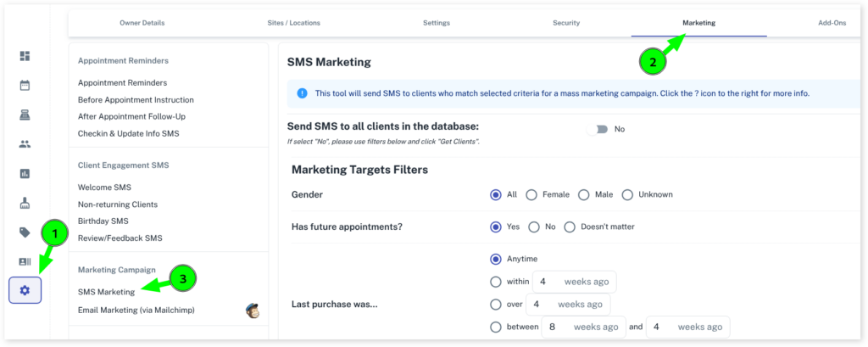
Task: Open the clients people icon
Action: [x=25, y=144]
